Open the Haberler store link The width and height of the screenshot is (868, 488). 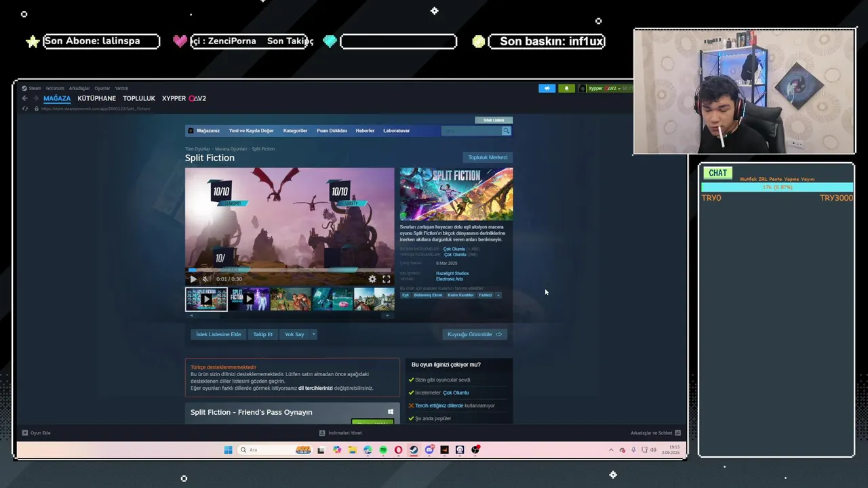click(365, 131)
